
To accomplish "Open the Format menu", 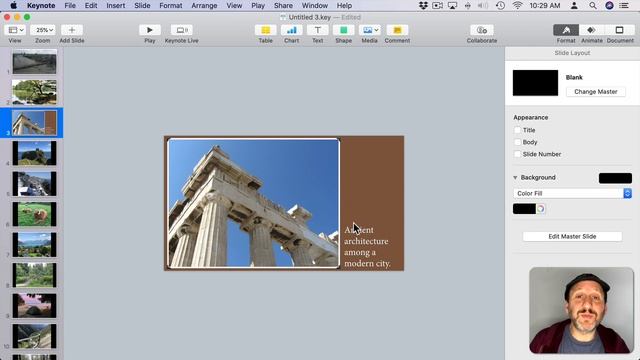I will (171, 5).
